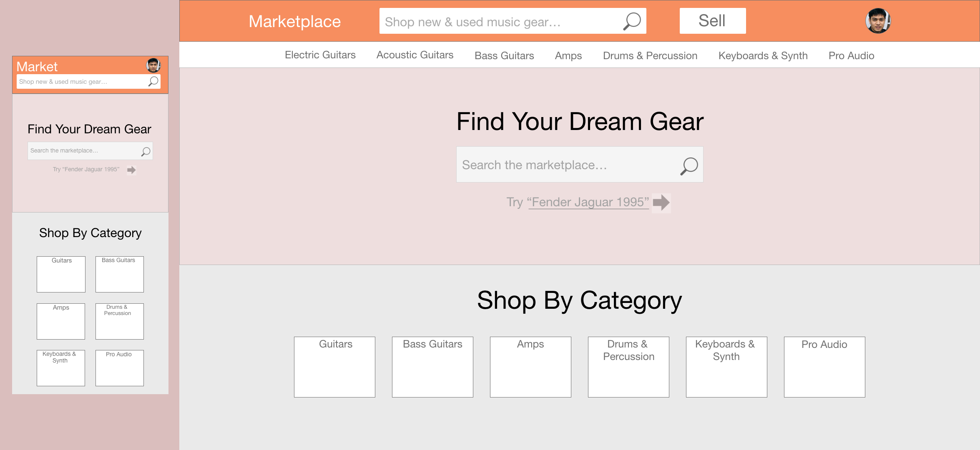Select the mobile Guitars category card
This screenshot has width=980, height=450.
[x=61, y=274]
